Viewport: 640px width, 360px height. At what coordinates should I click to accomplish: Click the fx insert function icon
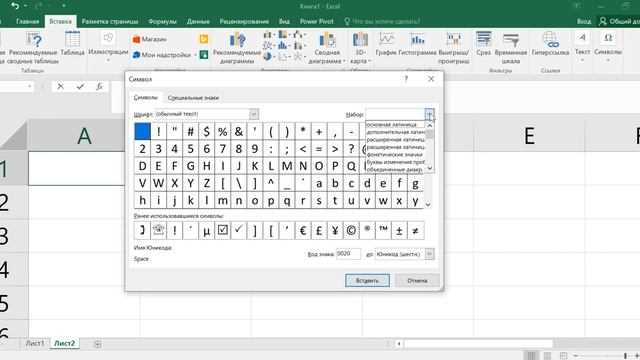pyautogui.click(x=99, y=87)
